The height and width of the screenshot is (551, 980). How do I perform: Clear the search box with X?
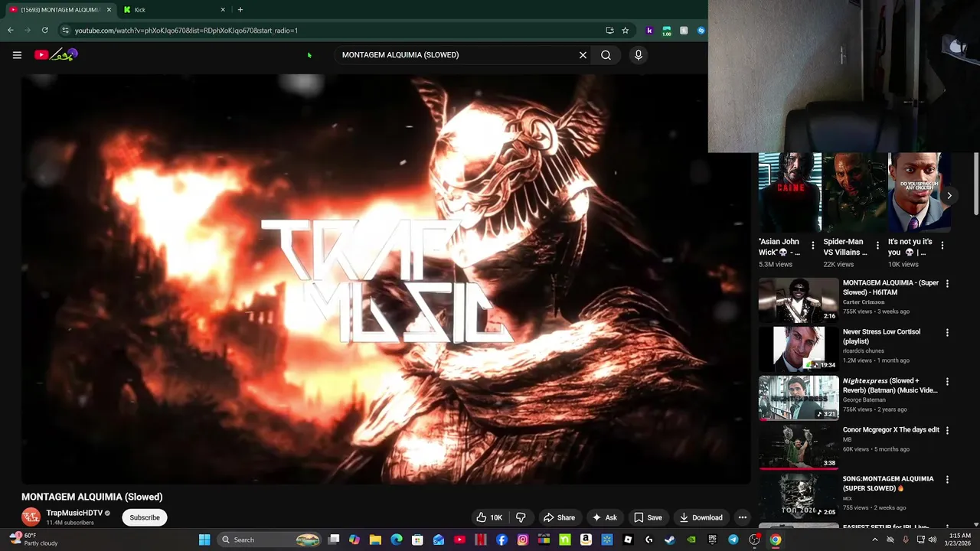583,55
